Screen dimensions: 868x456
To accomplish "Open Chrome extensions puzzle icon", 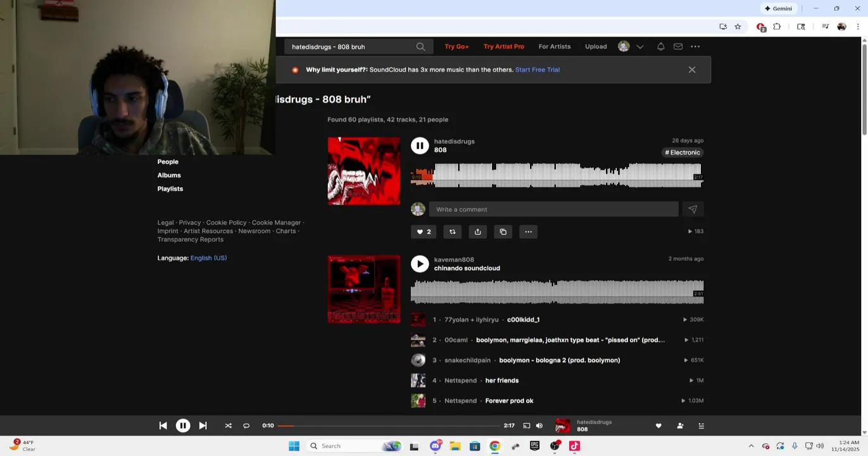I will point(777,27).
